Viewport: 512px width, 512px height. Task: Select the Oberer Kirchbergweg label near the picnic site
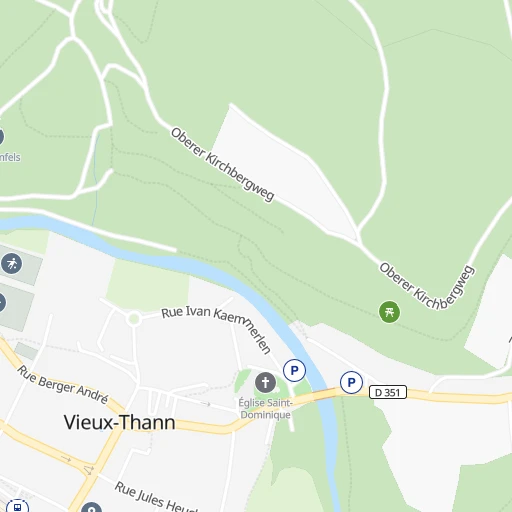(x=427, y=287)
